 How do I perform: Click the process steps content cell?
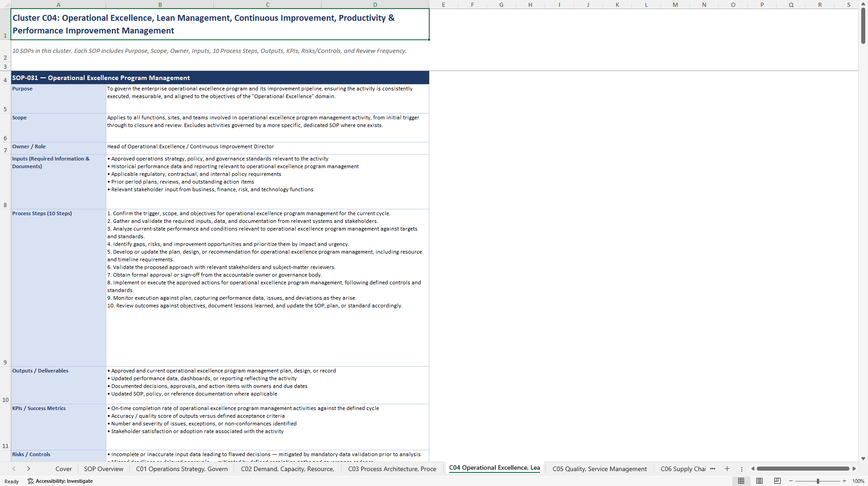pyautogui.click(x=267, y=288)
